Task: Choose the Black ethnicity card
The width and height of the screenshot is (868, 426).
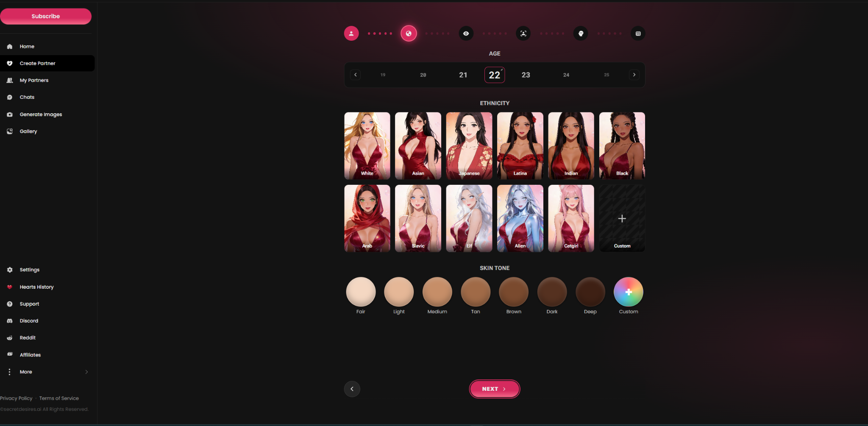Action: tap(622, 146)
